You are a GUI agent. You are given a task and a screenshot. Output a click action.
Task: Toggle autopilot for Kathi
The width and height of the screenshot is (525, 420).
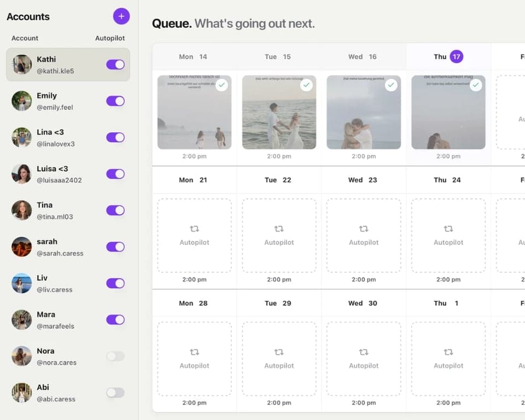[x=115, y=65]
